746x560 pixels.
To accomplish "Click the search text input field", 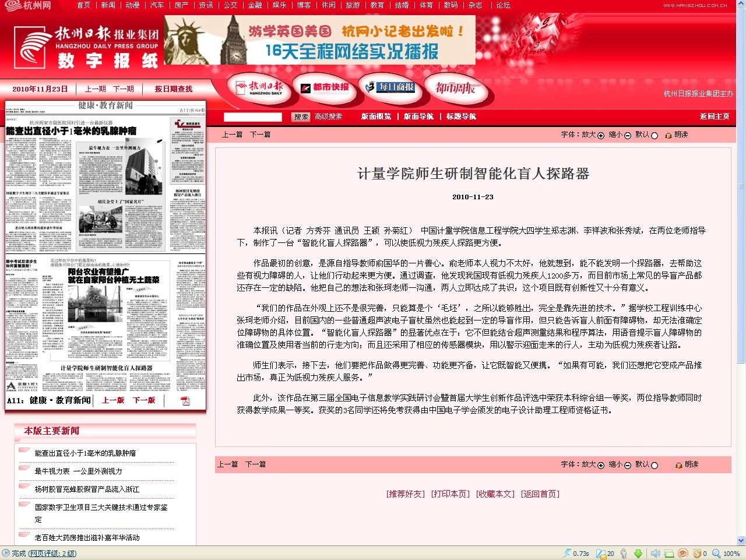I will (x=252, y=117).
